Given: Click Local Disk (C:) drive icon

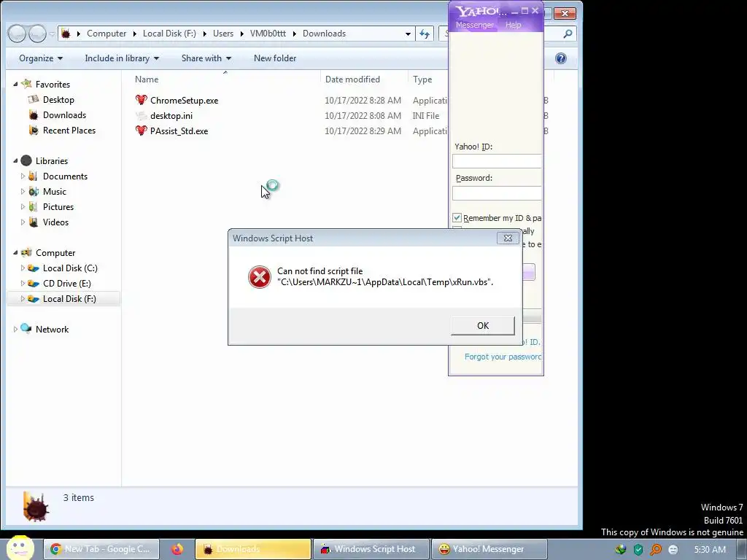Looking at the screenshot, I should tap(33, 268).
